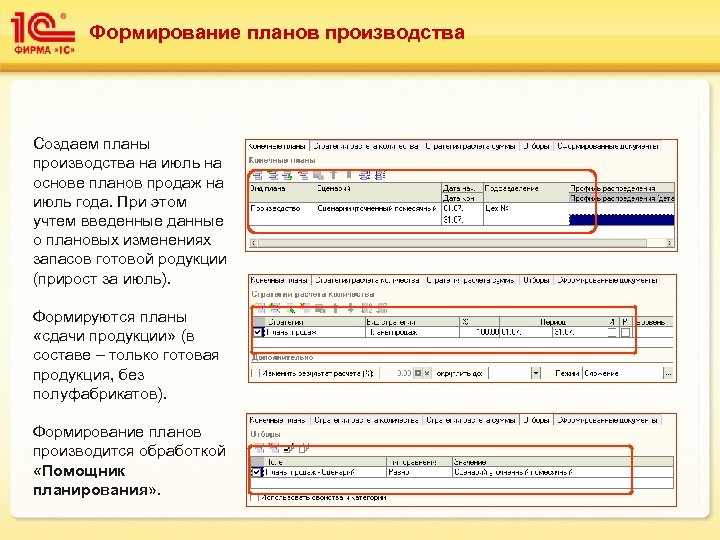Click Значение column header in Отборы table
Image resolution: width=720 pixels, height=540 pixels.
pyautogui.click(x=562, y=462)
